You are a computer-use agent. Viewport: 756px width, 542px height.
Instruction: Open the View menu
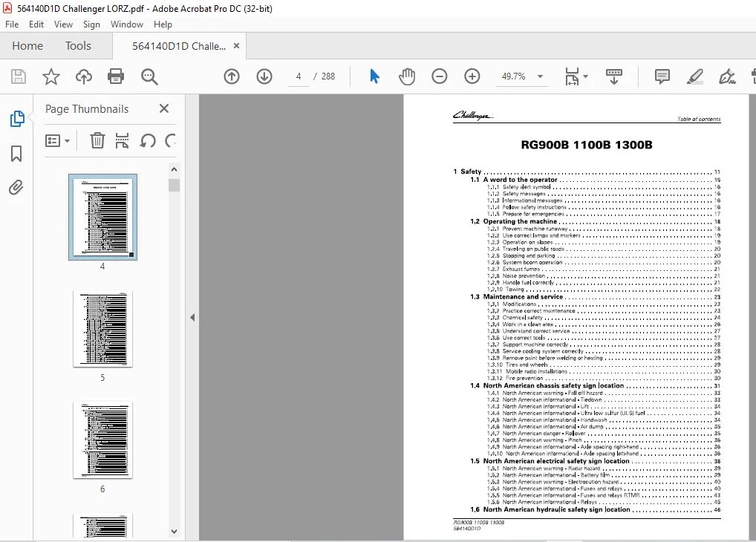click(63, 24)
